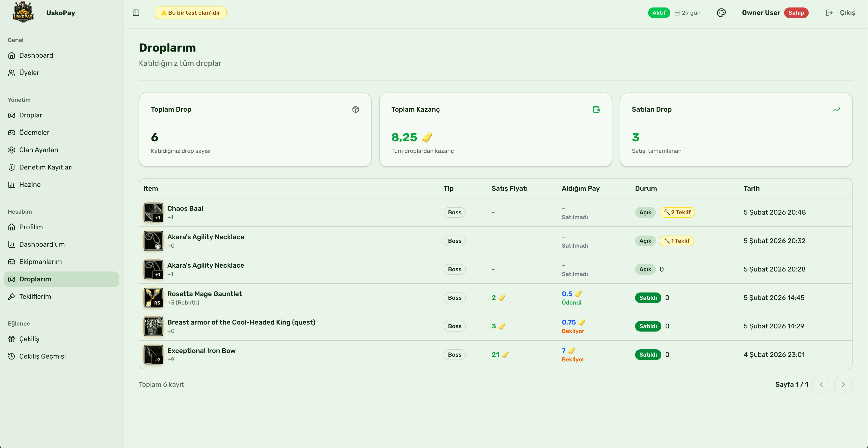Open the 2 Teklif offers for Chaos Baal
Image resolution: width=868 pixels, height=448 pixels.
tap(677, 212)
